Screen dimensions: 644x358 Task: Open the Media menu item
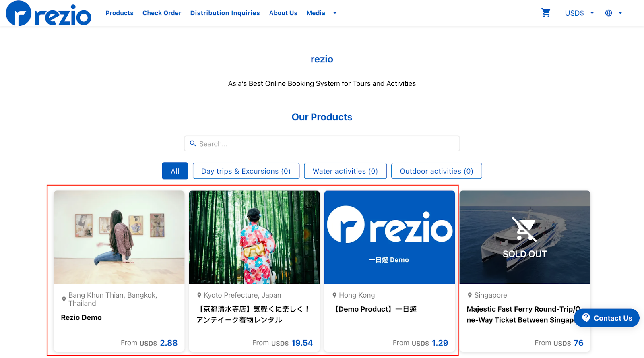tap(316, 13)
